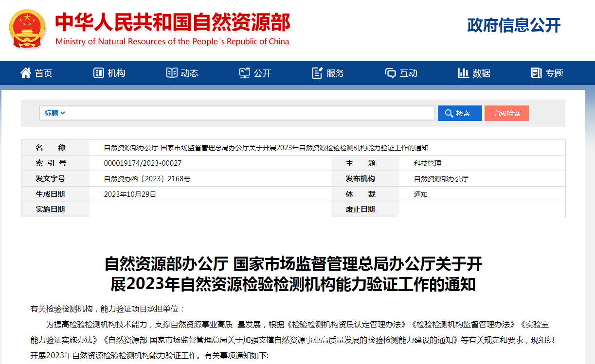The image size is (595, 364).
Task: Click the 发布机构 label cell
Action: (x=365, y=179)
